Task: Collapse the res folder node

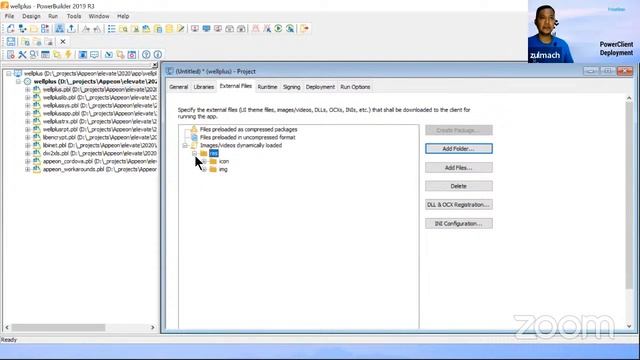Action: [195, 153]
